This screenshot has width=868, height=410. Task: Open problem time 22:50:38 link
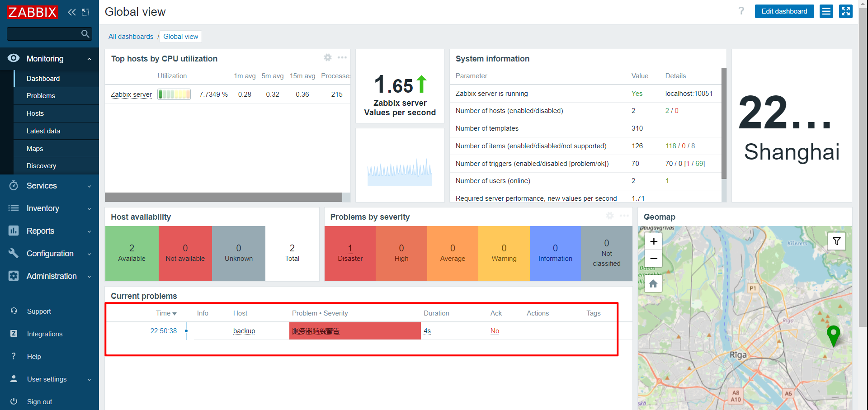click(x=164, y=331)
